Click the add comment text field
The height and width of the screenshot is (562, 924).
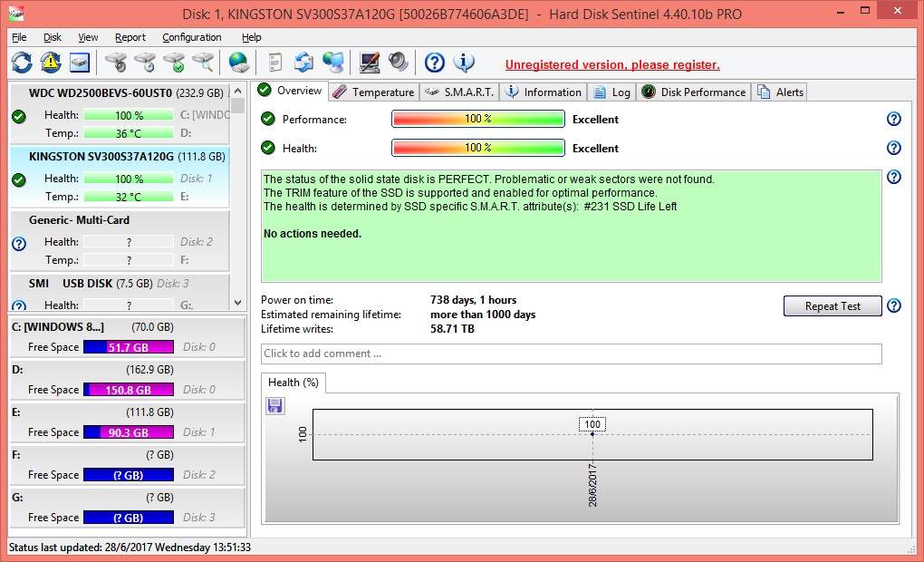[x=571, y=354]
